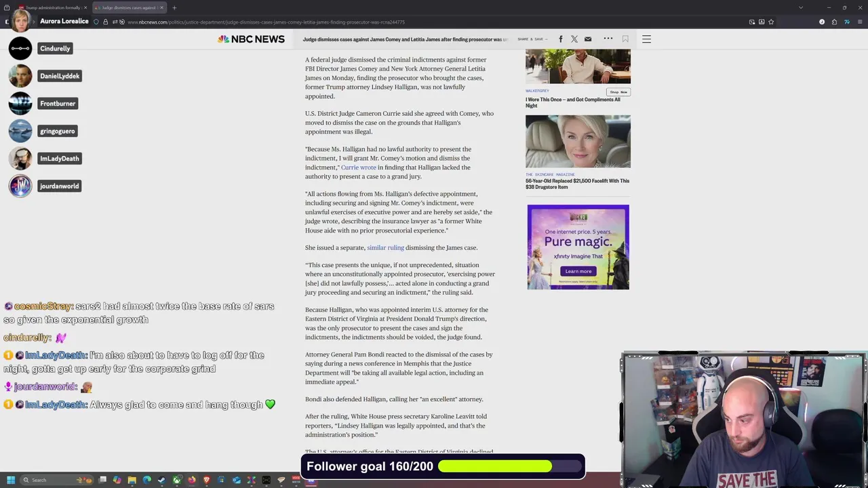Close the Trump administration tab
The height and width of the screenshot is (488, 868).
pyautogui.click(x=85, y=7)
